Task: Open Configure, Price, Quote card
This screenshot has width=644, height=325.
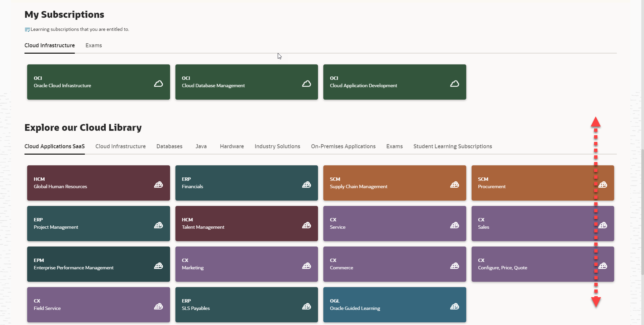Action: 543,264
